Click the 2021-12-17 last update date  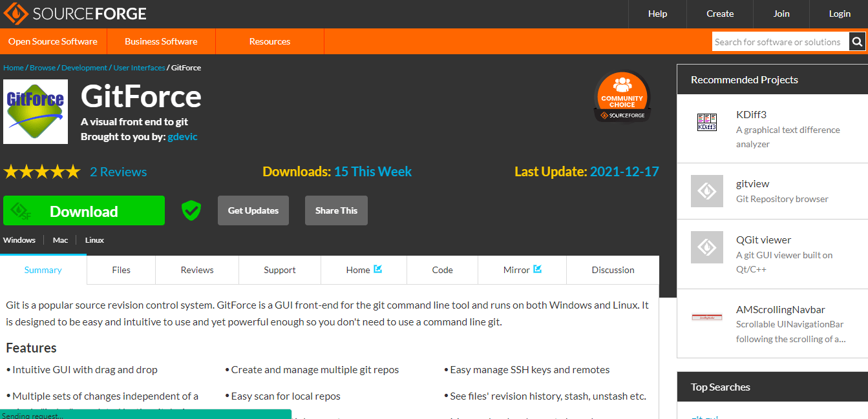pyautogui.click(x=624, y=172)
